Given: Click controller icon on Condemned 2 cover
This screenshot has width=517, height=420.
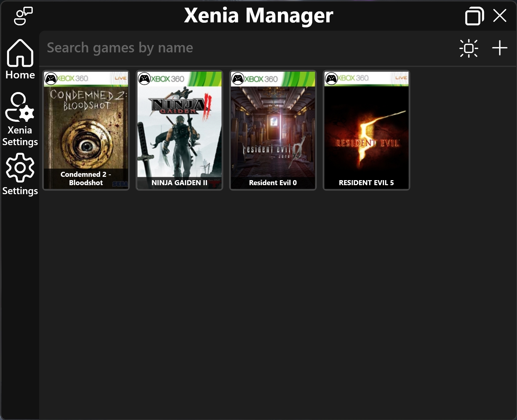Looking at the screenshot, I should pyautogui.click(x=51, y=79).
